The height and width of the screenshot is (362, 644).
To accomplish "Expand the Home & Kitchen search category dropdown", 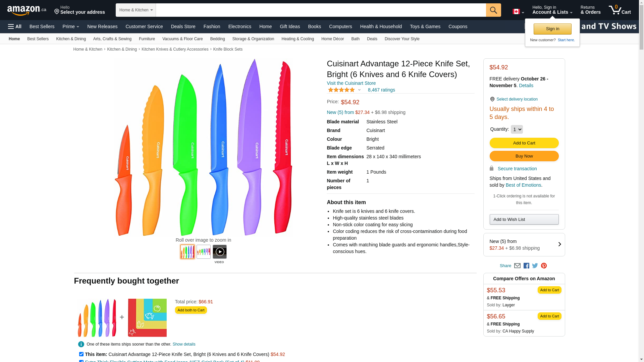I will pyautogui.click(x=136, y=10).
